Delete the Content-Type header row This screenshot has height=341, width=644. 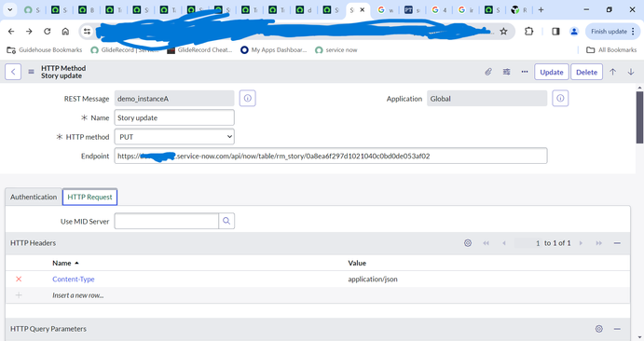pos(19,279)
